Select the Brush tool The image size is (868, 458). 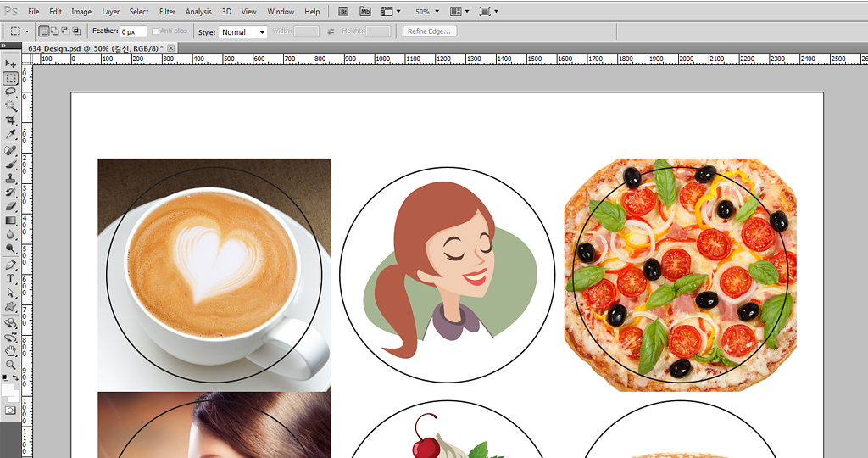click(10, 164)
